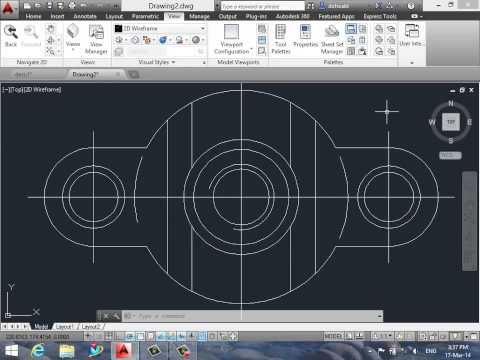Open the Sheet Set Manager
The image size is (480, 360).
tap(332, 39)
